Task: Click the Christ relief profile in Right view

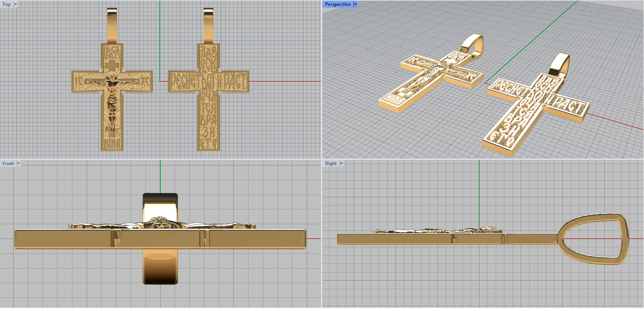Action: click(435, 231)
